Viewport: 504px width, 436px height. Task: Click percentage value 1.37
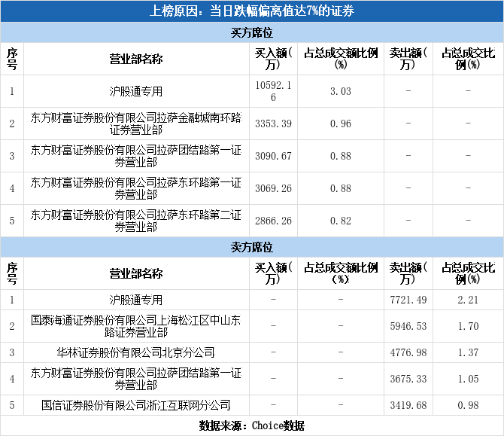[x=468, y=352]
